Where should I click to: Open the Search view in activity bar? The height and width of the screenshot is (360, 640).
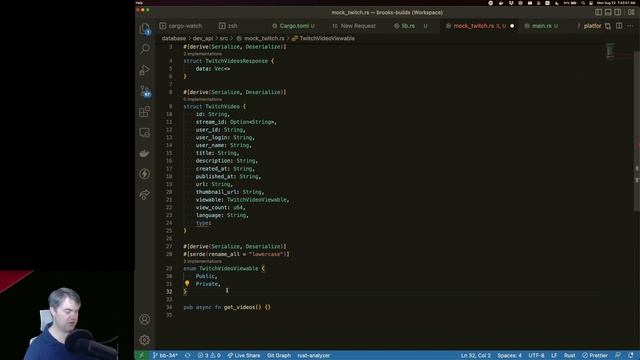(x=144, y=49)
